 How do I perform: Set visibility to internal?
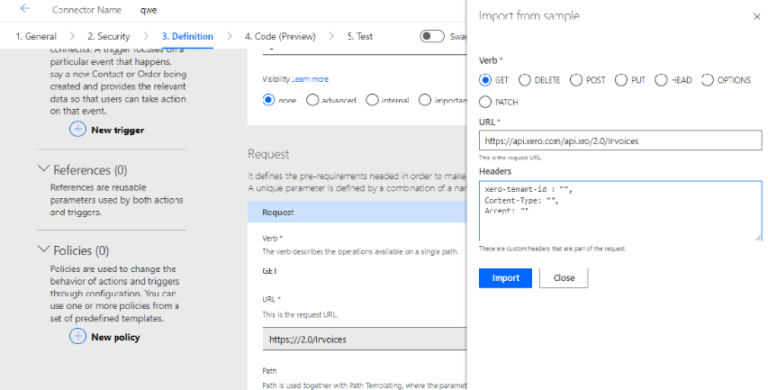tap(372, 100)
